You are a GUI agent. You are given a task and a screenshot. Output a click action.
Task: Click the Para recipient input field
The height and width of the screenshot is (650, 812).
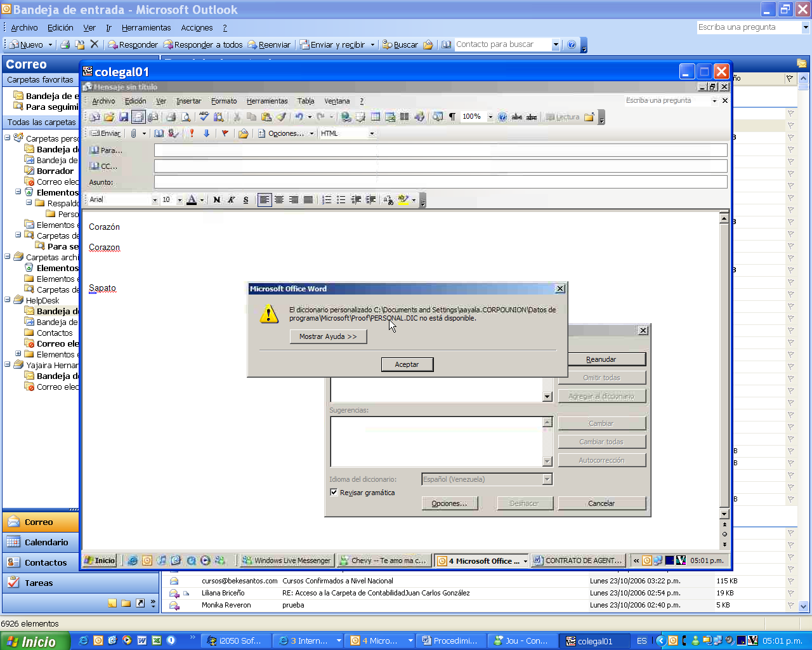[441, 150]
